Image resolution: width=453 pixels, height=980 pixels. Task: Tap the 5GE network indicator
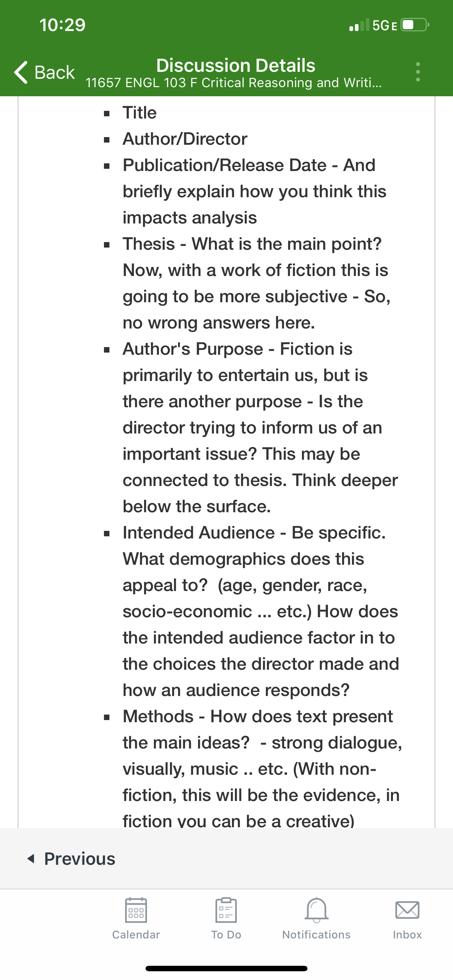pos(385,26)
